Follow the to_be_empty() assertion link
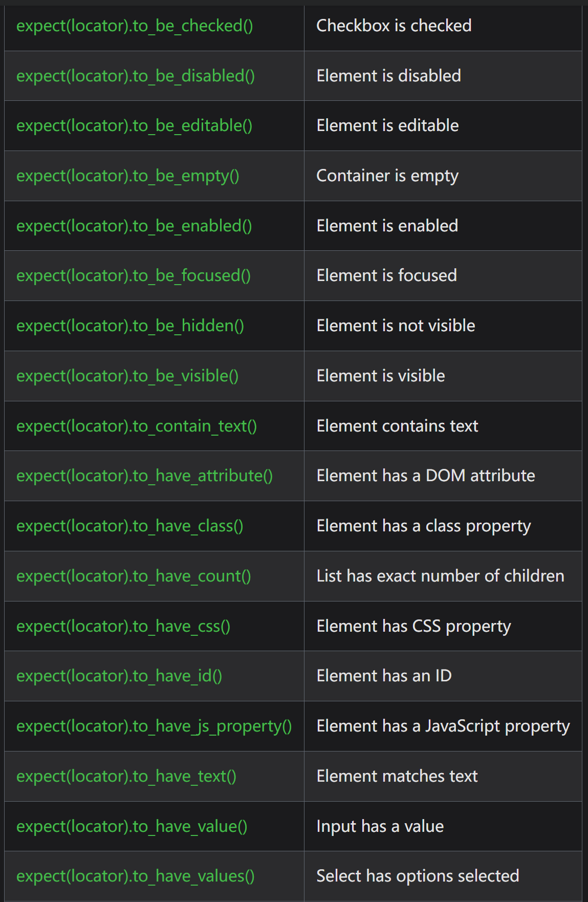The width and height of the screenshot is (588, 902). coord(128,176)
